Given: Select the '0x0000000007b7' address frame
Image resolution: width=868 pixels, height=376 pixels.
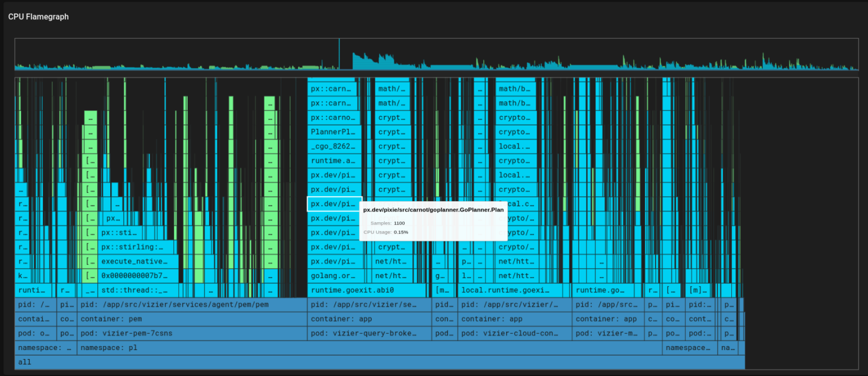Looking at the screenshot, I should click(x=138, y=276).
